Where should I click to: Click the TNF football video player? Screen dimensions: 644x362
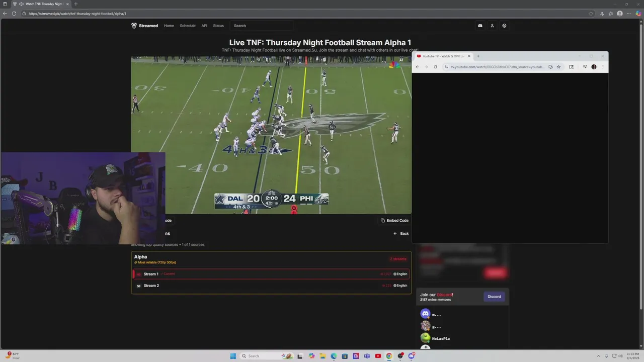point(271,135)
